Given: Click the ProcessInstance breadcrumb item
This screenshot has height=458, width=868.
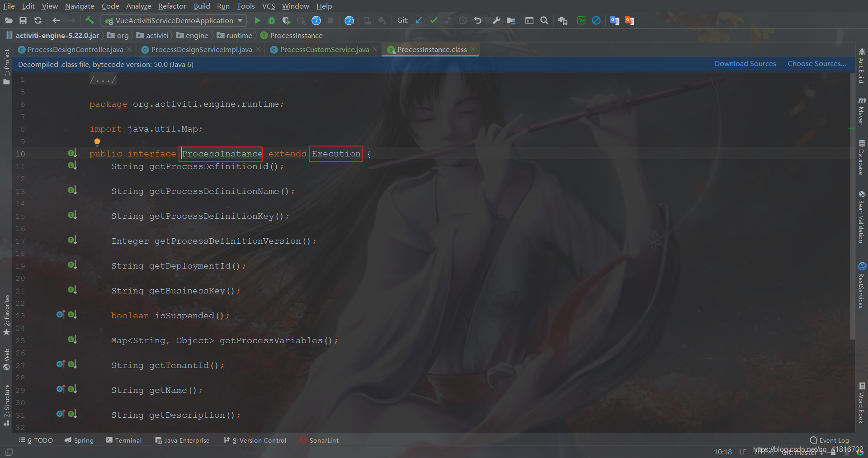Looking at the screenshot, I should [292, 35].
